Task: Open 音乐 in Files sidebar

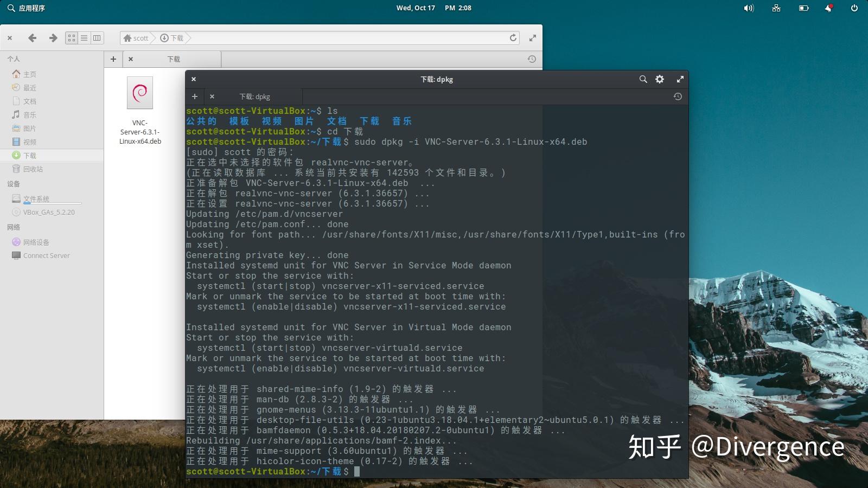Action: pyautogui.click(x=52, y=115)
